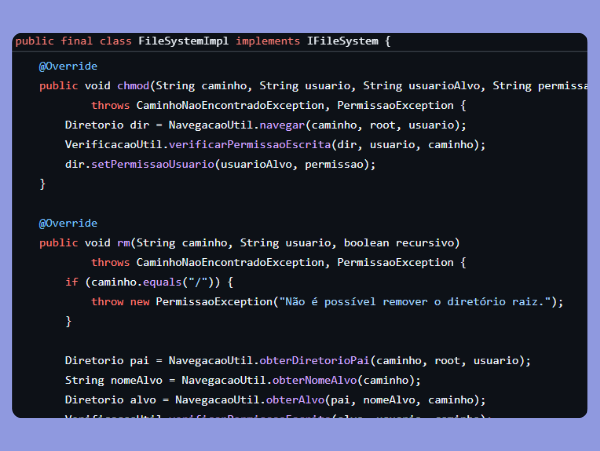Click the rm method name
The height and width of the screenshot is (451, 600).
point(124,243)
